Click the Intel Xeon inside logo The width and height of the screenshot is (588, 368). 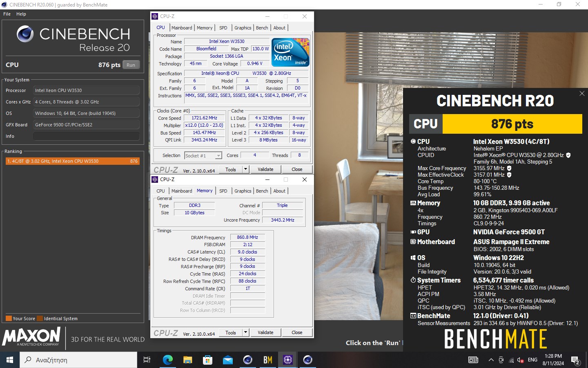point(290,52)
